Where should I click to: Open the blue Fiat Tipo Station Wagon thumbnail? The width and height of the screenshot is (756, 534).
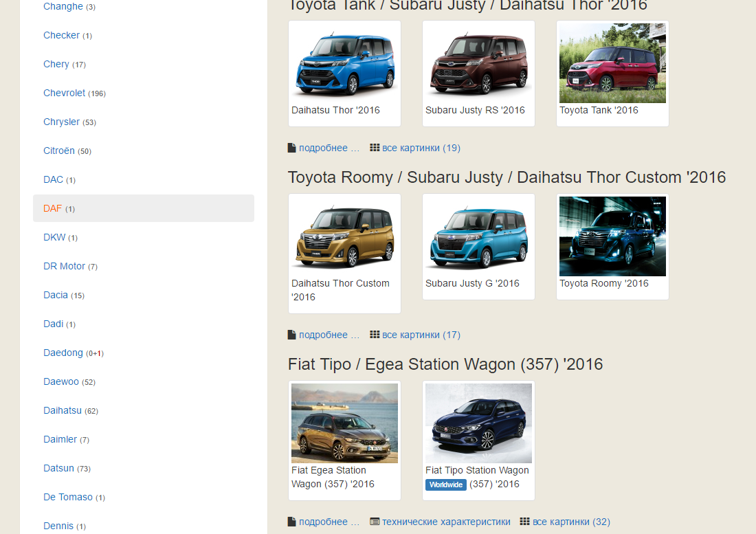pyautogui.click(x=479, y=423)
